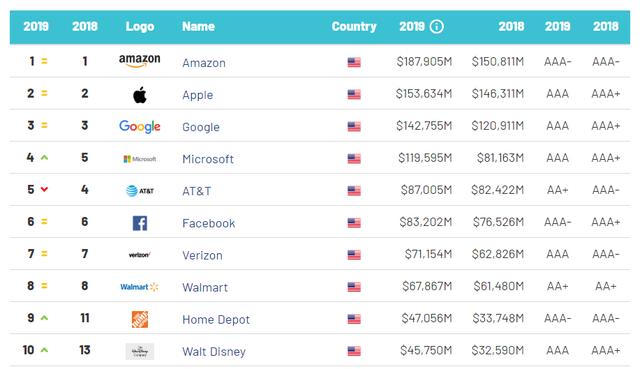The image size is (640, 369).
Task: Open the Walt Disney name link
Action: [x=214, y=351]
